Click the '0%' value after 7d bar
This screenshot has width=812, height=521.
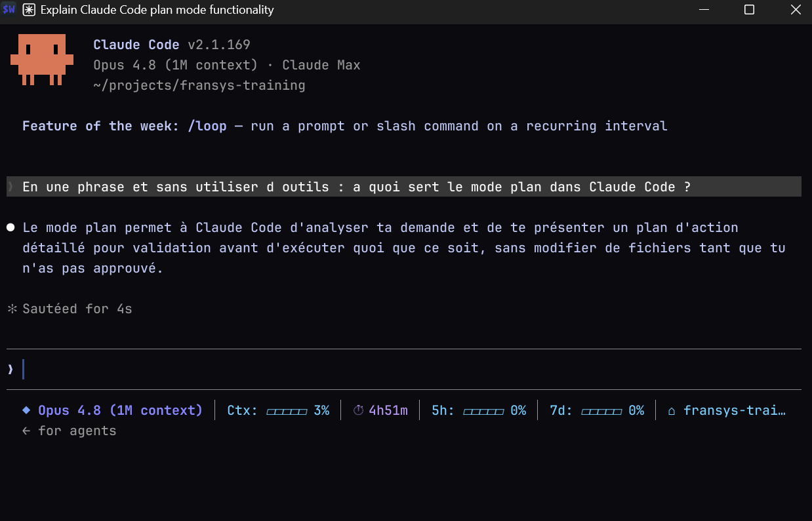coord(636,410)
